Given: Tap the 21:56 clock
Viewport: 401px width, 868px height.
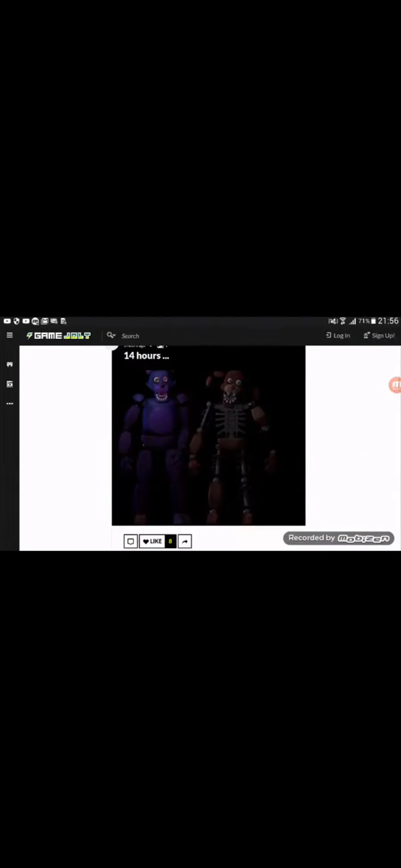Looking at the screenshot, I should click(388, 321).
